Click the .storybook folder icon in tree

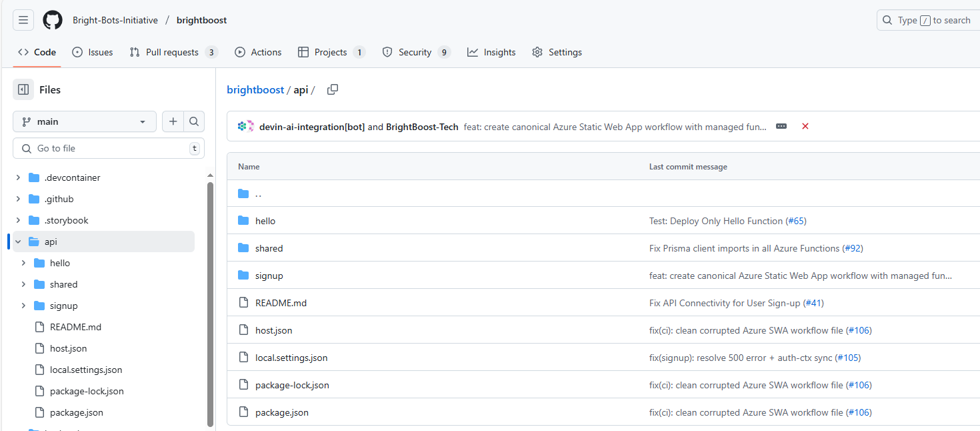[x=34, y=220]
